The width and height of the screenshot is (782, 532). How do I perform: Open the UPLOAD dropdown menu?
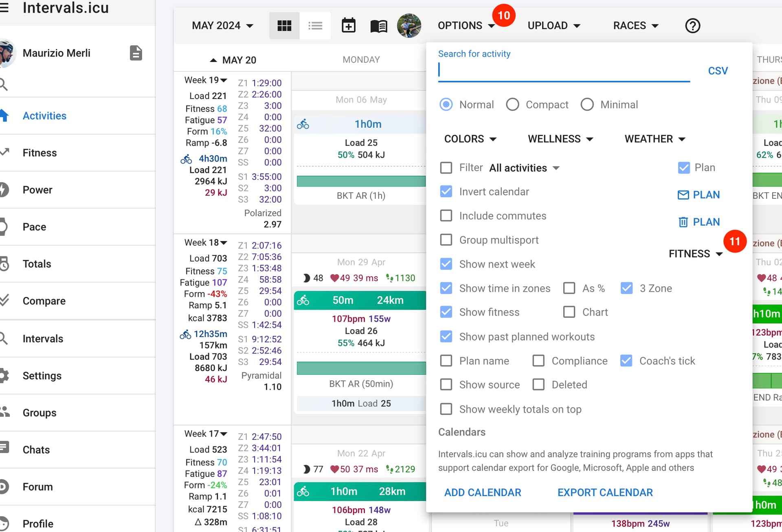(x=554, y=26)
